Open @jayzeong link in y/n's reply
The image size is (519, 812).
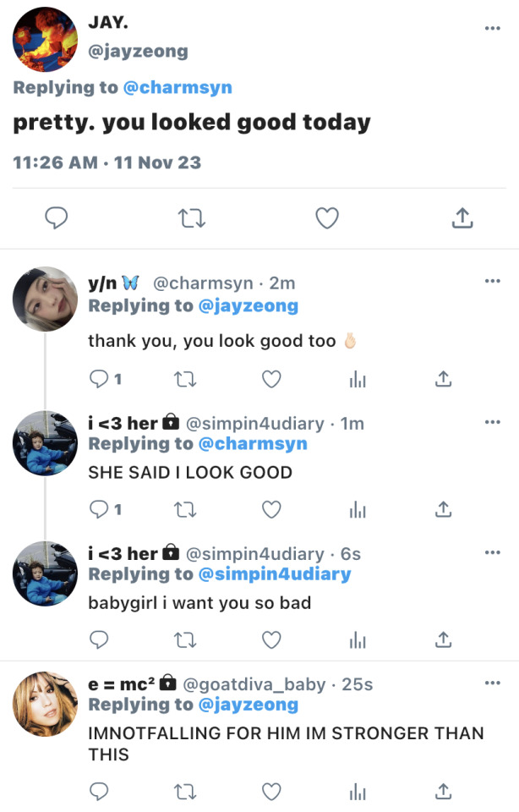[248, 306]
